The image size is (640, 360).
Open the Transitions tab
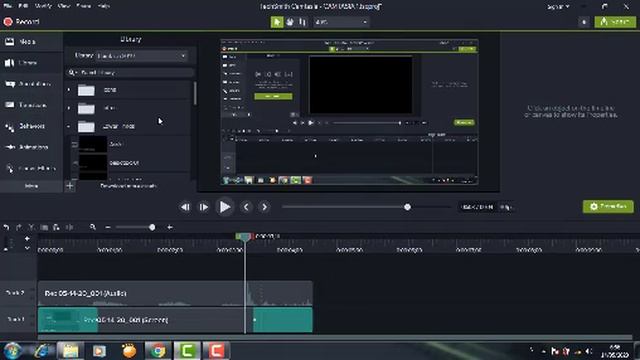point(31,105)
